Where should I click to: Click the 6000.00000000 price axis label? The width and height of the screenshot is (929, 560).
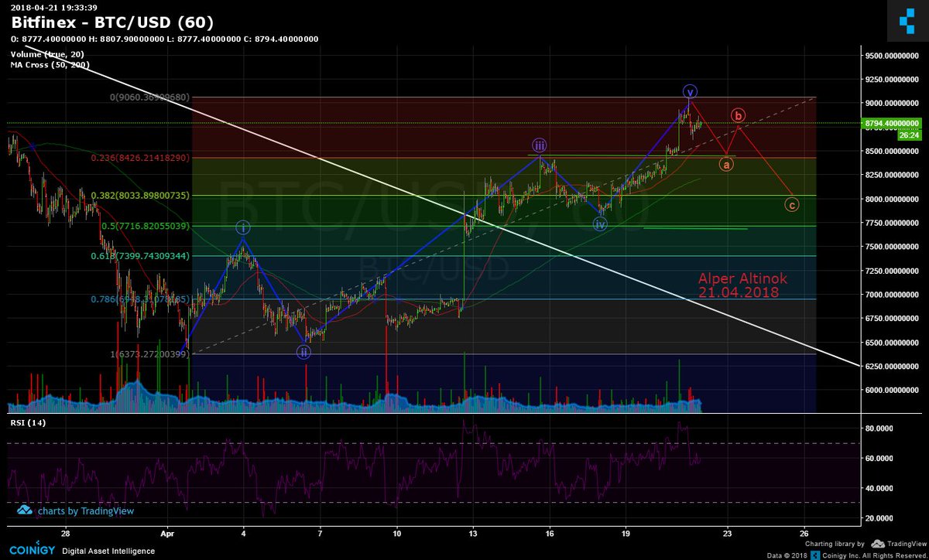click(x=893, y=391)
